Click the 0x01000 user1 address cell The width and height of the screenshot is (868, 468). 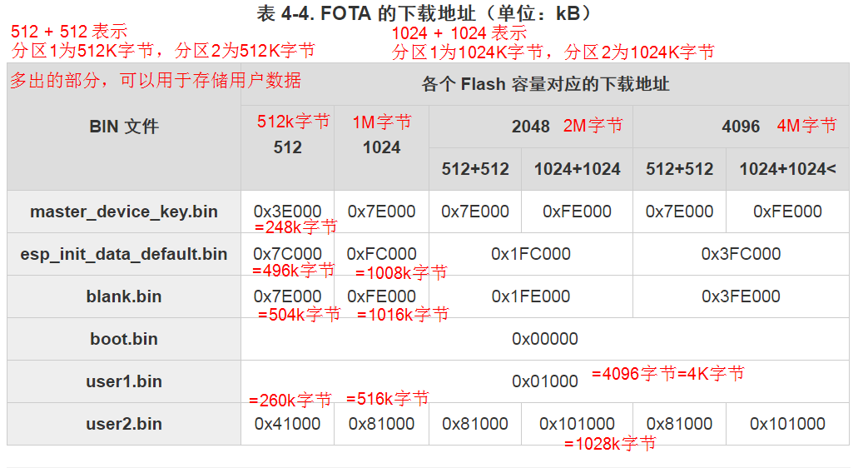pos(545,381)
